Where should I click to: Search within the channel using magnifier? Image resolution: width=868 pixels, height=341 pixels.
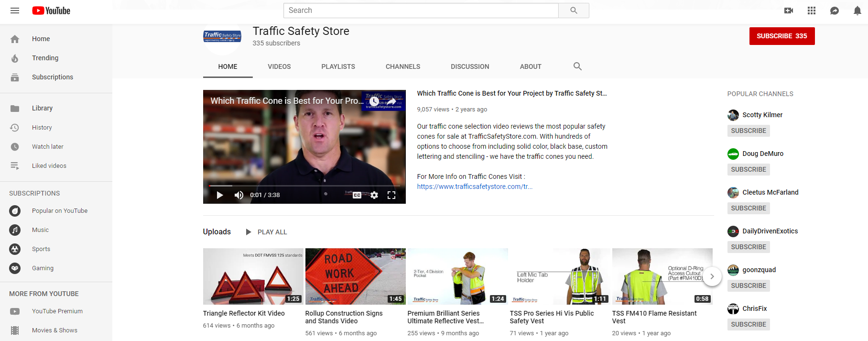577,66
